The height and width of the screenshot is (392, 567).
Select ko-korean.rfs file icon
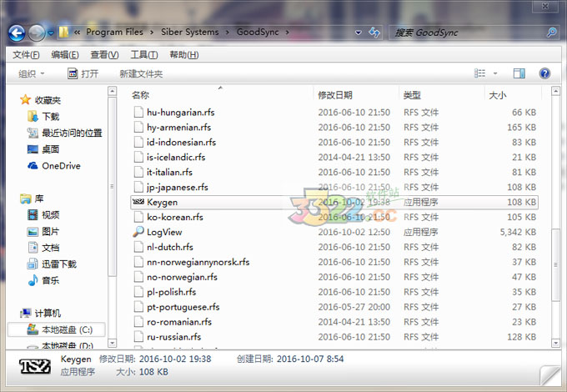(138, 217)
